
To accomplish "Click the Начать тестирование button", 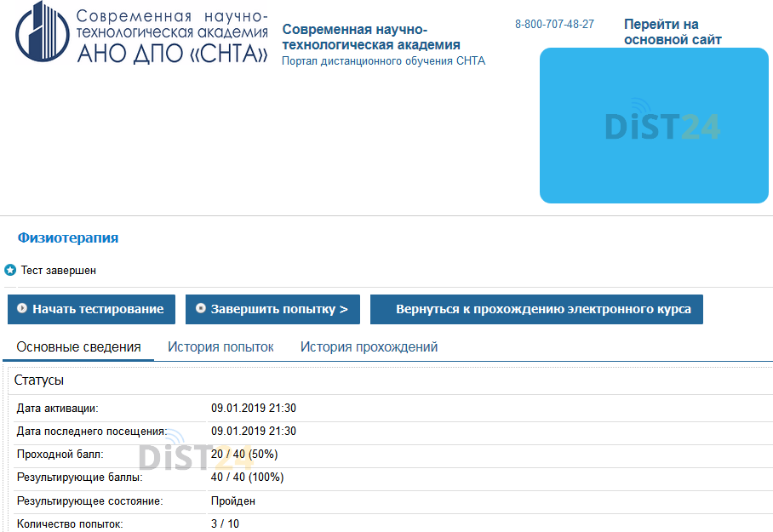I will coord(90,309).
